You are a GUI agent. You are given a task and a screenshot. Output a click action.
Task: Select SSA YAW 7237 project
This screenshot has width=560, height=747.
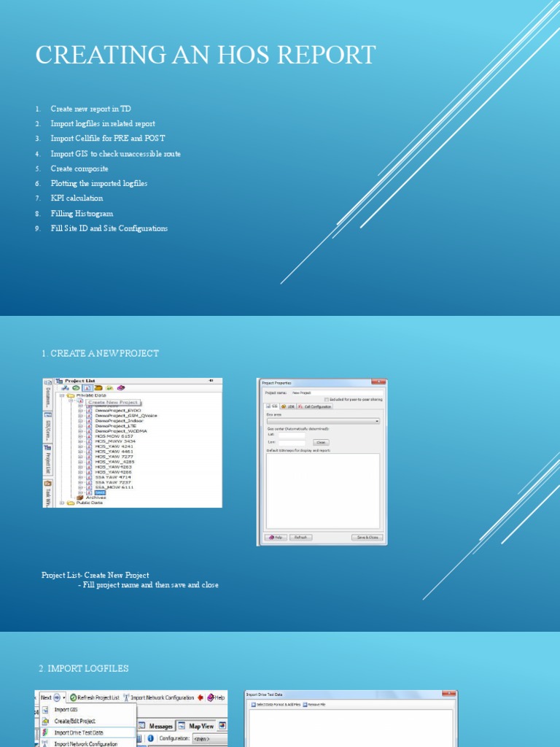pyautogui.click(x=113, y=482)
